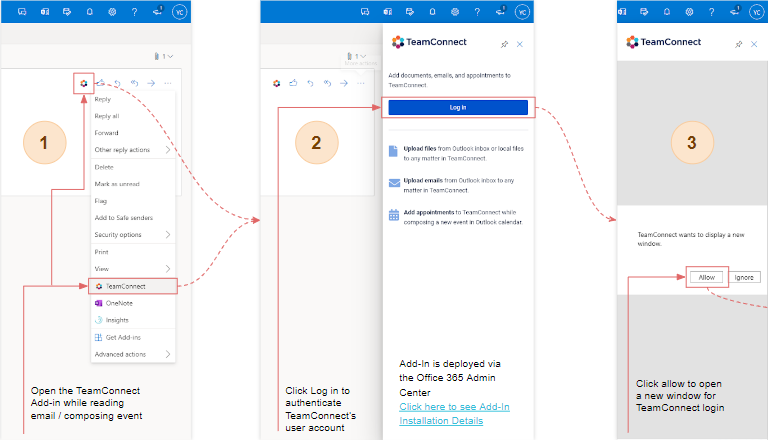
Task: Open the Settings gear in step 2 header bar
Action: (455, 12)
